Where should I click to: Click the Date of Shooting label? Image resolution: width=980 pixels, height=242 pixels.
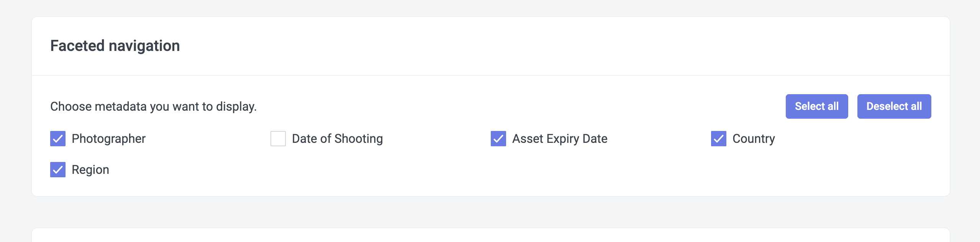coord(337,139)
